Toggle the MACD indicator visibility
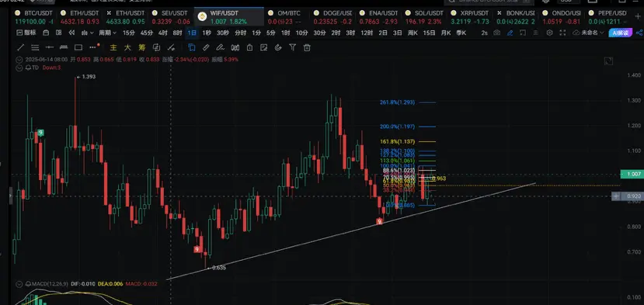This screenshot has width=644, height=305. click(19, 283)
